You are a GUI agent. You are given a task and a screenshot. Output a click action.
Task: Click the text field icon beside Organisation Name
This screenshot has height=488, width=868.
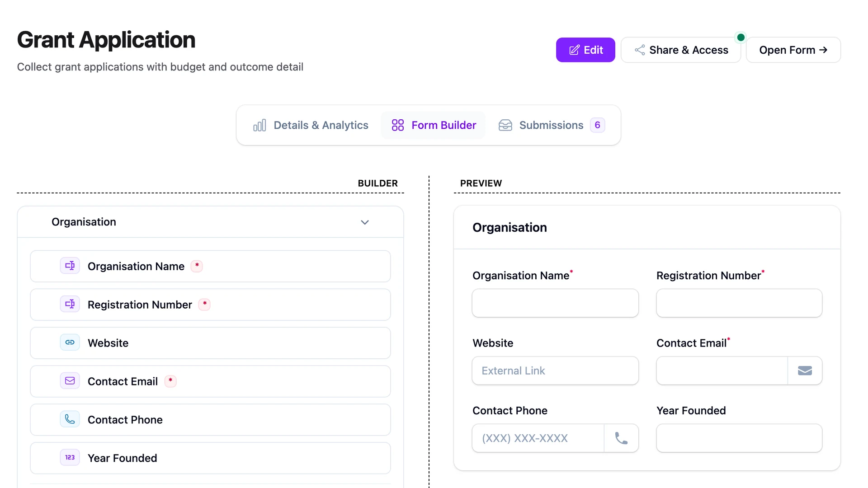pos(70,266)
